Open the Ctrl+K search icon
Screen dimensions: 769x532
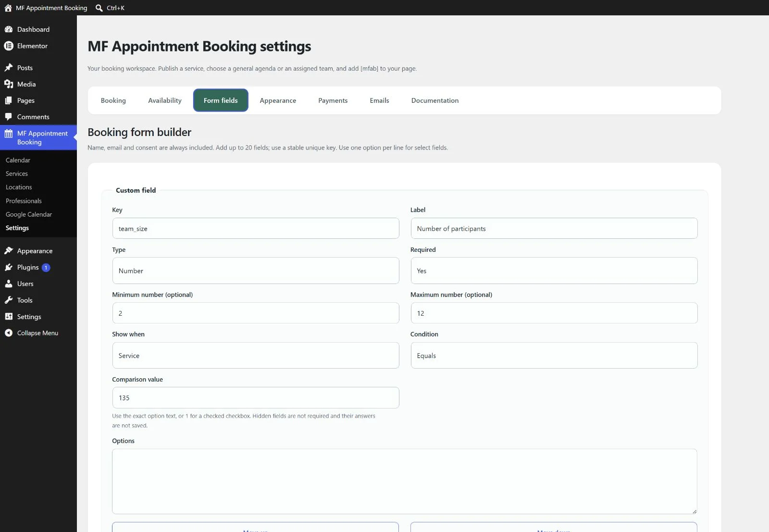99,8
